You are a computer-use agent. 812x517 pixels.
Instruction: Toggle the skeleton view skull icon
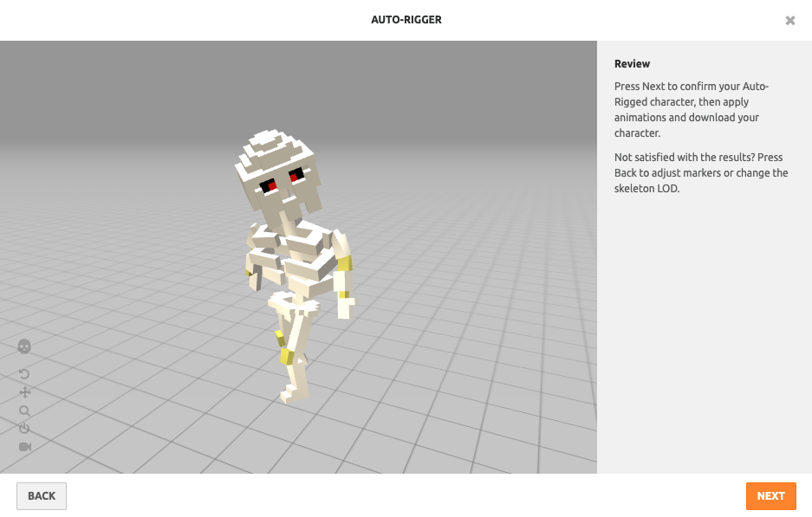24,346
